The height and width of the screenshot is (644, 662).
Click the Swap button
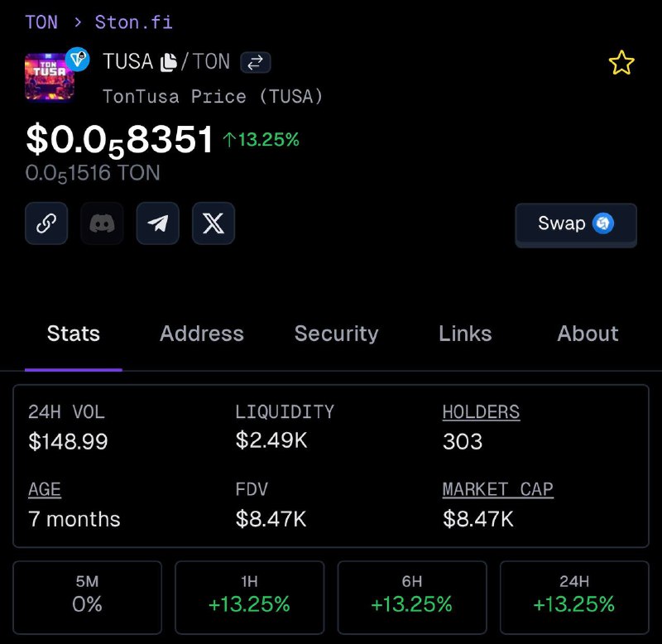[576, 223]
